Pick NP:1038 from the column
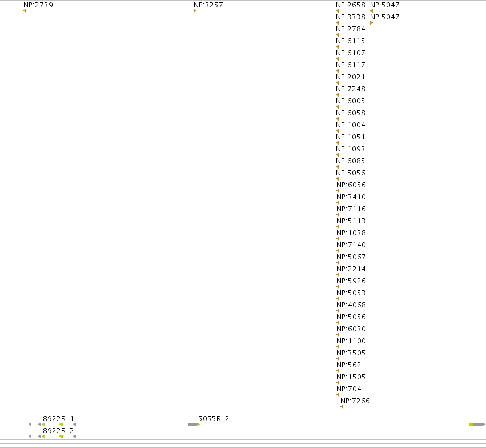 tap(351, 233)
